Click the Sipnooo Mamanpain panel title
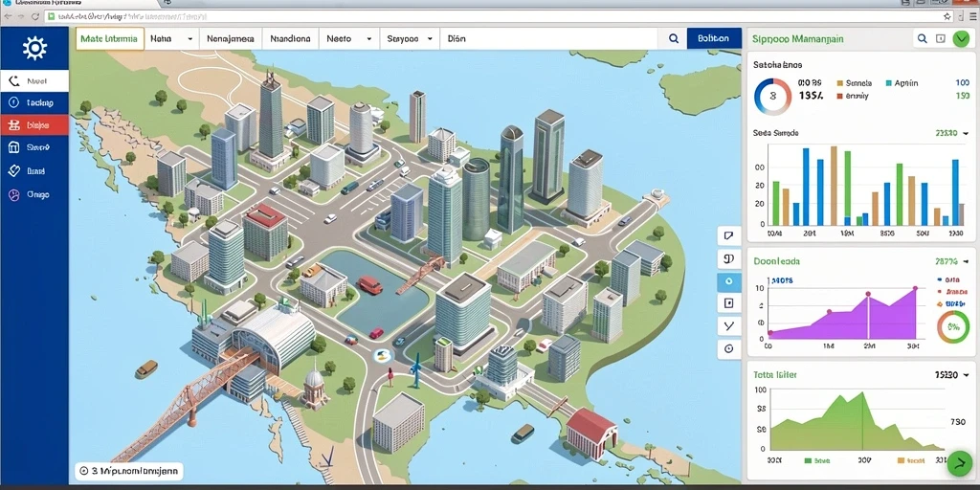Viewport: 980px width, 490px height. (798, 38)
